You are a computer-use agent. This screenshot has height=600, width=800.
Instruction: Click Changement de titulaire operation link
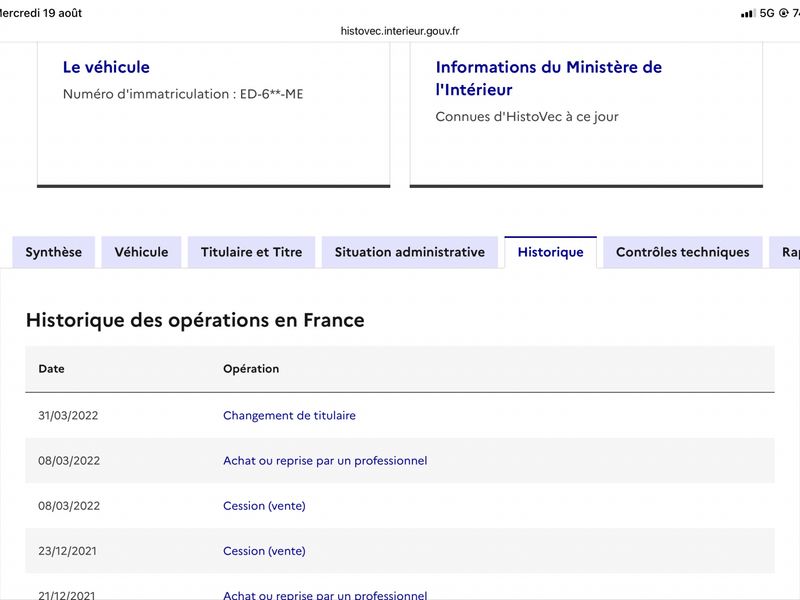[289, 415]
